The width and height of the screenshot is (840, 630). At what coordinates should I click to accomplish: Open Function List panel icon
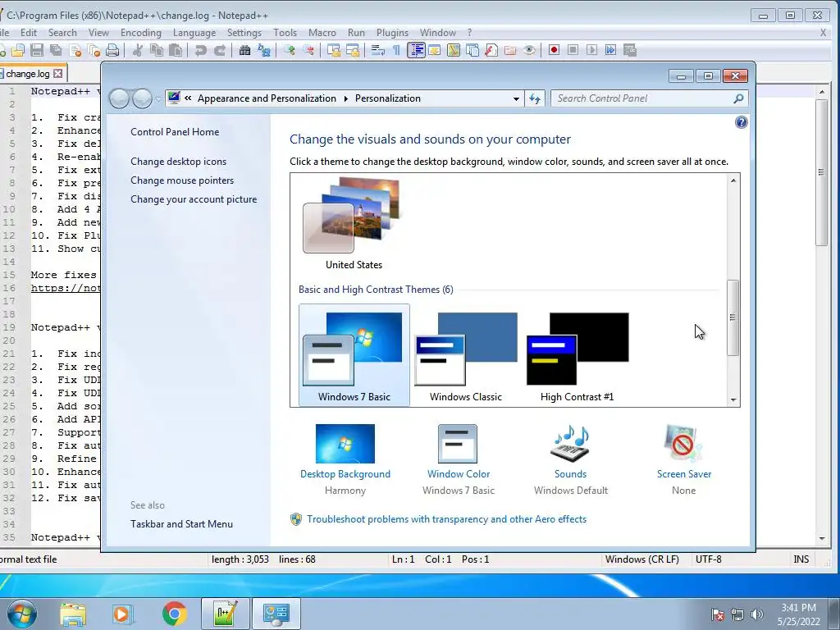pos(491,50)
